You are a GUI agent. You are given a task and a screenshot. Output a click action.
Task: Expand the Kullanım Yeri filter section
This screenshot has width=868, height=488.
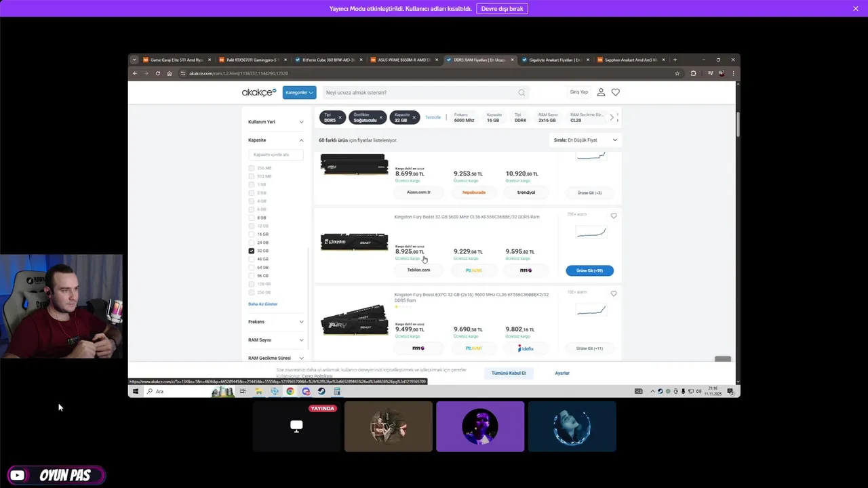[276, 122]
